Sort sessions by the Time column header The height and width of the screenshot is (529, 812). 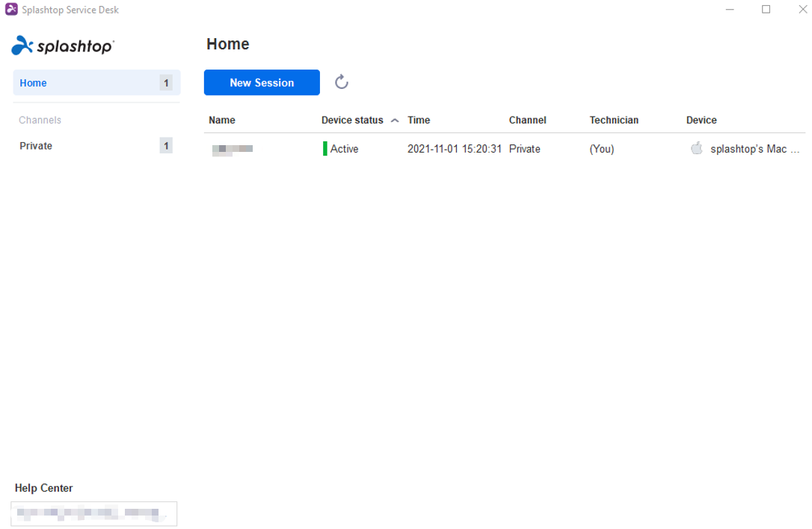point(419,120)
